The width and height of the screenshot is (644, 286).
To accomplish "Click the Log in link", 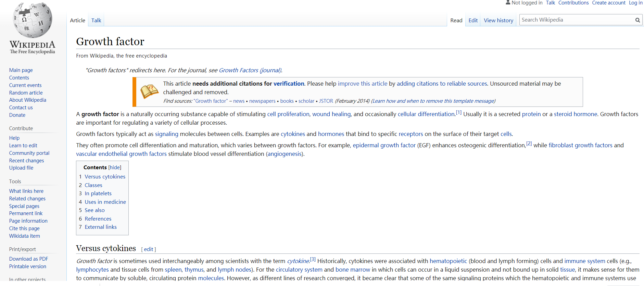I will [635, 3].
